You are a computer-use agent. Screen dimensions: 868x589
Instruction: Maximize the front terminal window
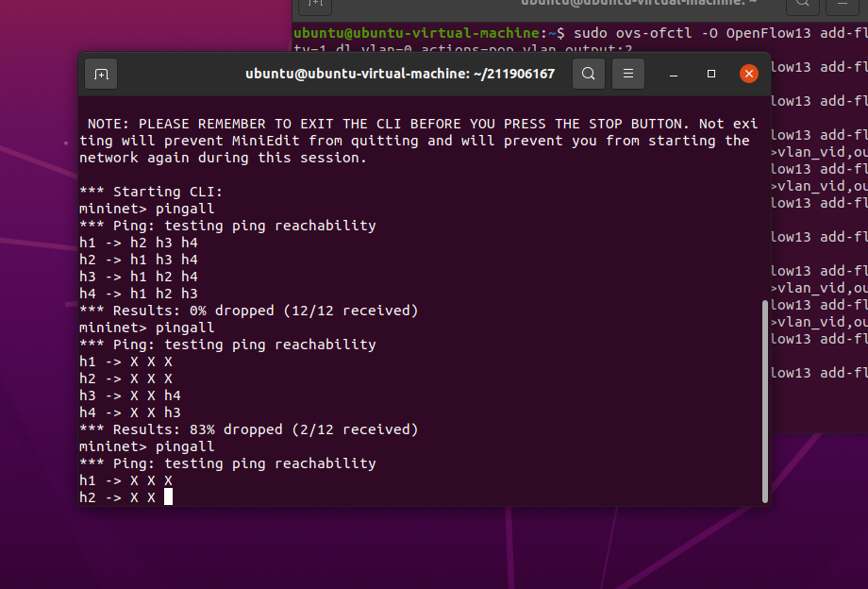[x=711, y=74]
